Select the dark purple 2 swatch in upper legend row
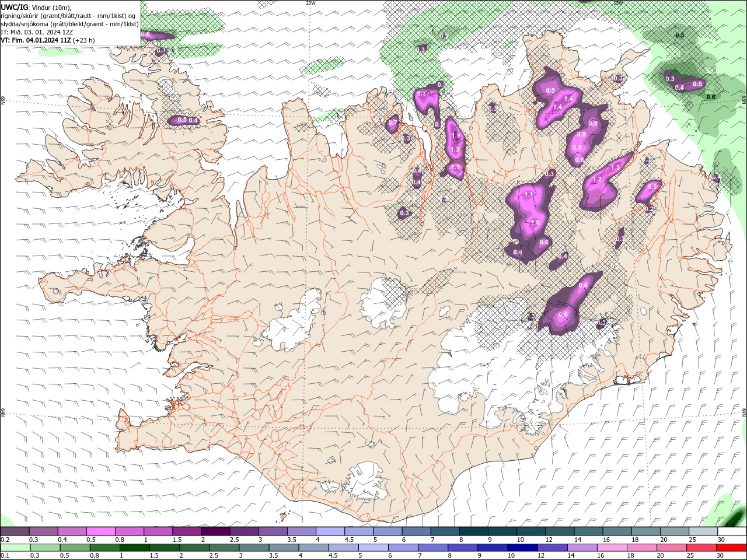 tap(215, 531)
